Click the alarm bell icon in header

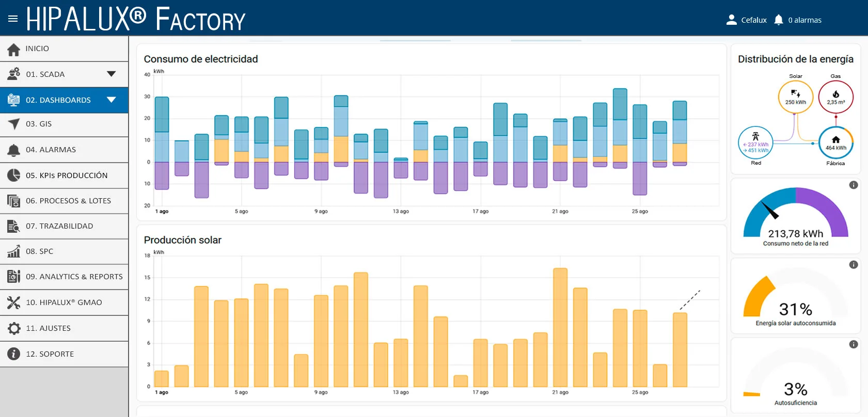(x=779, y=20)
